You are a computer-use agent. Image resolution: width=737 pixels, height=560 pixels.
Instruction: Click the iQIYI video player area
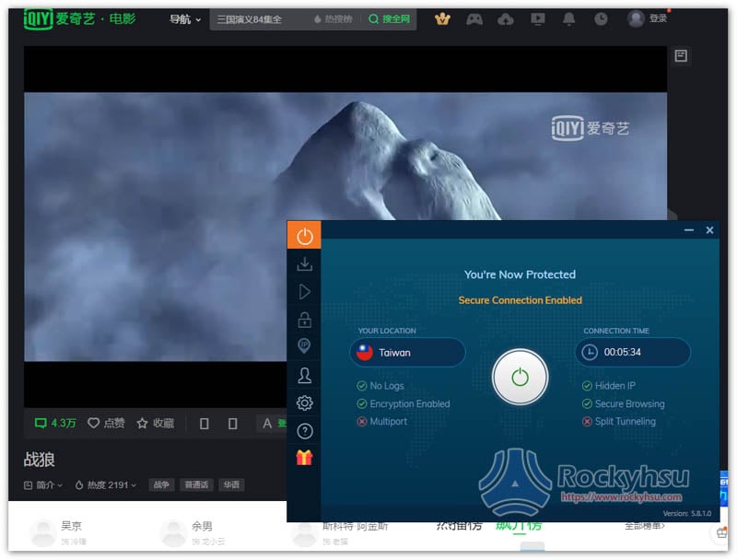click(x=345, y=227)
